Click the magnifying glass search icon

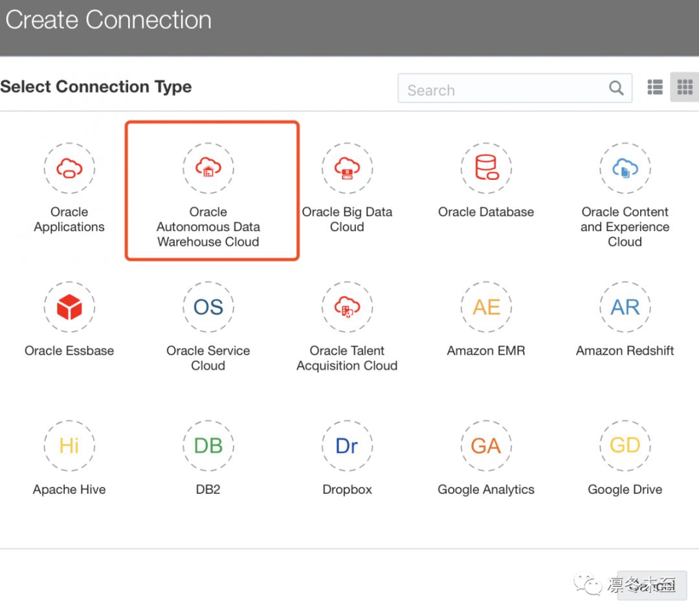(616, 89)
